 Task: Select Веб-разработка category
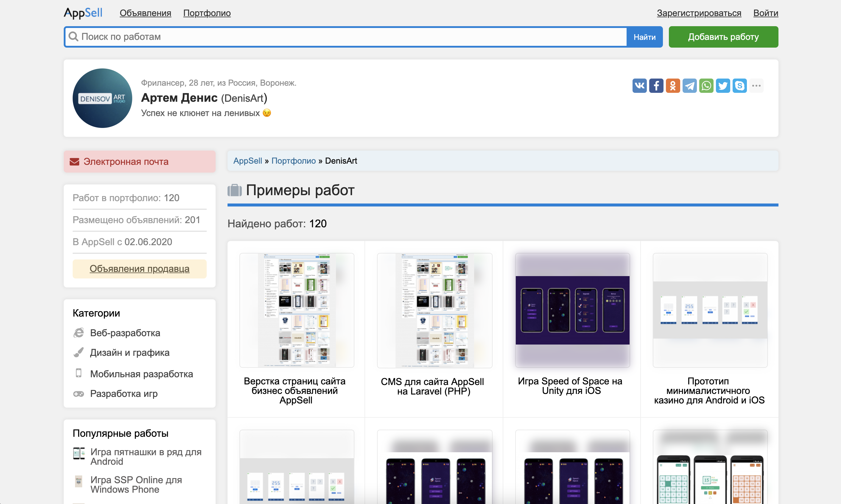point(125,333)
